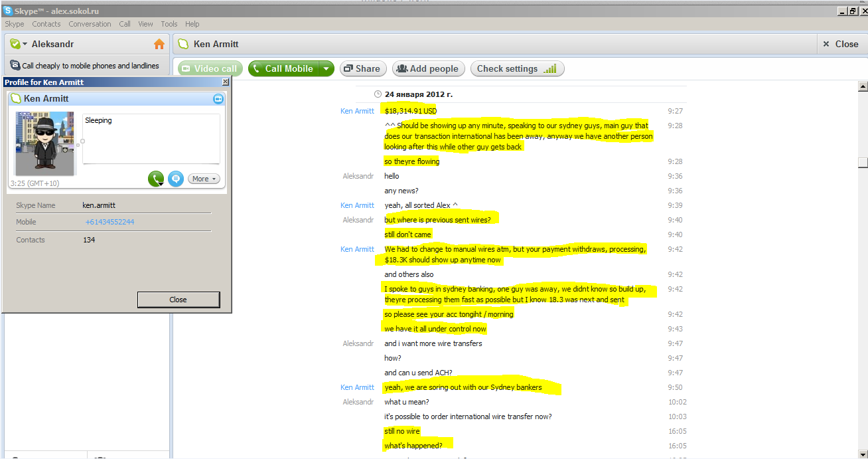The height and width of the screenshot is (459, 868).
Task: Click the mobile number +61434552244 link
Action: [x=109, y=222]
